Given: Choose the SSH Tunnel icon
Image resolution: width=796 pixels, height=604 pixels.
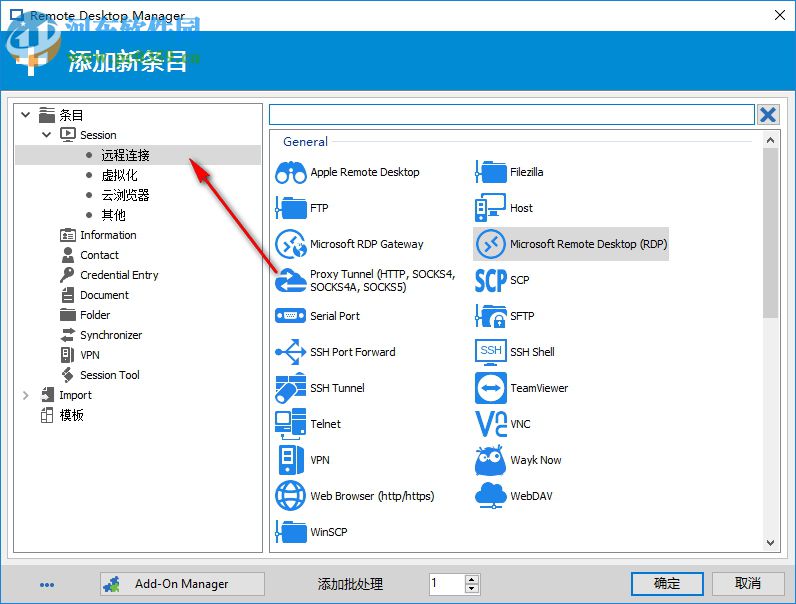Looking at the screenshot, I should (x=290, y=388).
